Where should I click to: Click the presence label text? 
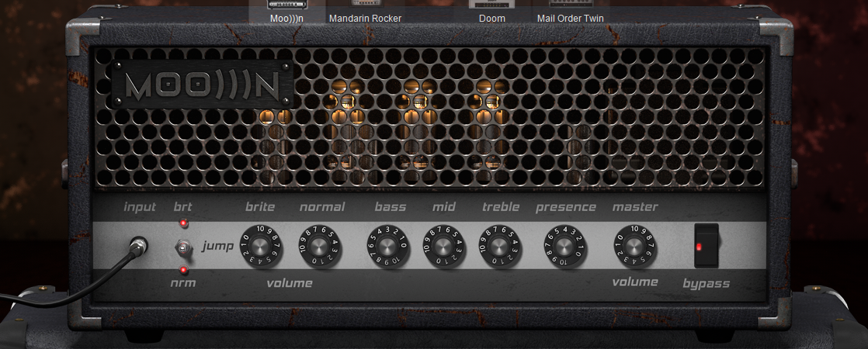[x=566, y=207]
